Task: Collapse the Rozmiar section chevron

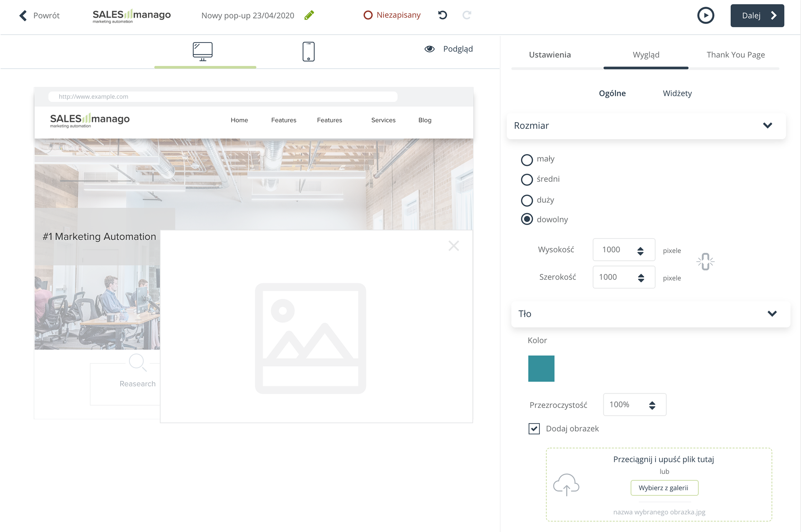Action: tap(768, 125)
